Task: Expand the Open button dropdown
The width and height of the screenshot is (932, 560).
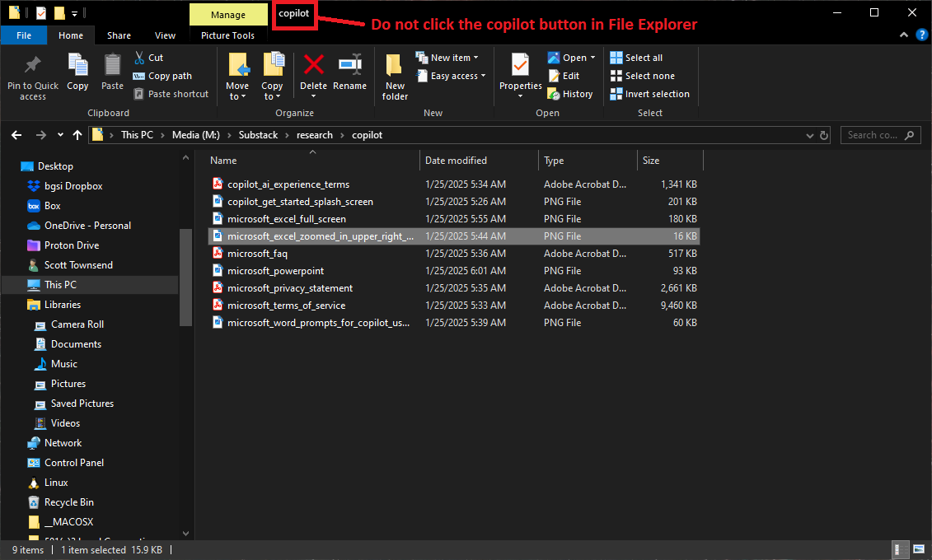Action: click(x=592, y=58)
